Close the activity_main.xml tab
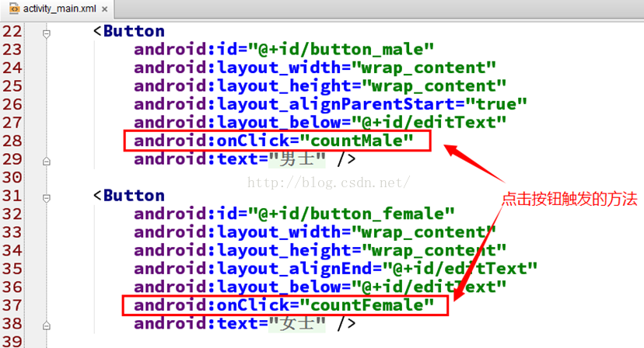Screen dimensions: 644x348 pos(105,9)
